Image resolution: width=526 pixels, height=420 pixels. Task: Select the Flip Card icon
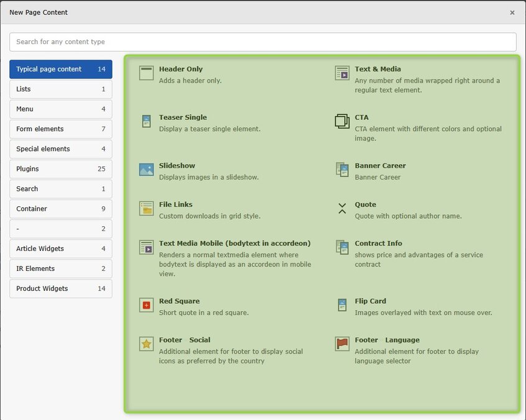pos(342,305)
